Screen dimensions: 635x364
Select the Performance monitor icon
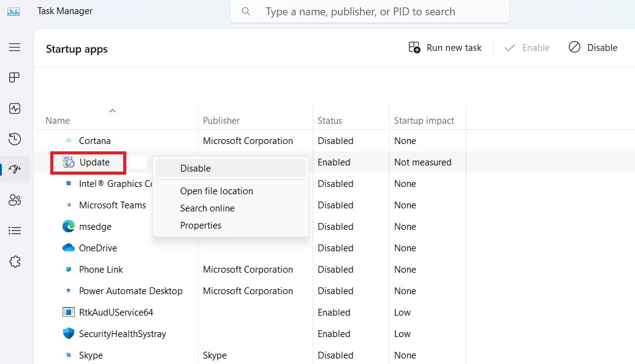pos(15,108)
